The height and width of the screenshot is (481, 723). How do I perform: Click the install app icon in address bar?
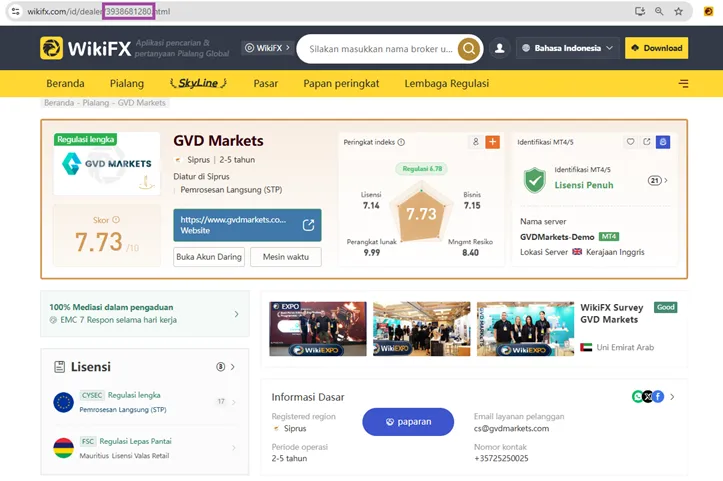640,12
